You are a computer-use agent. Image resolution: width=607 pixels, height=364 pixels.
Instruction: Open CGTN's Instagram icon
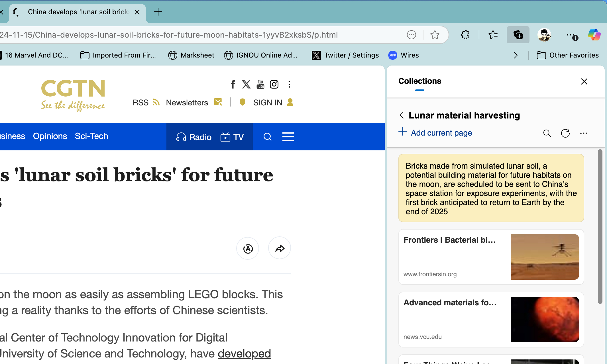(x=274, y=84)
